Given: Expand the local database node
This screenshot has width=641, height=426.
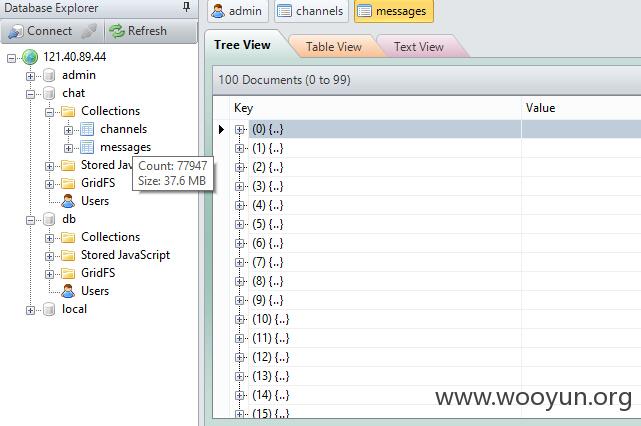Looking at the screenshot, I should coord(30,310).
